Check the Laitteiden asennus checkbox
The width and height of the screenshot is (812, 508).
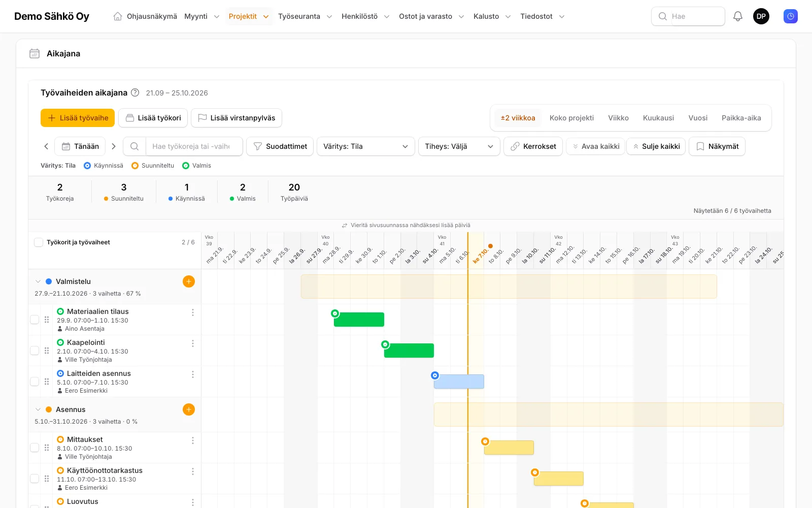pos(35,382)
